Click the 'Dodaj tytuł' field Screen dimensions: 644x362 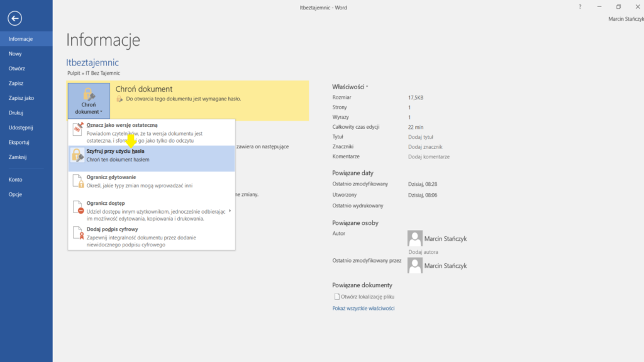tap(420, 137)
